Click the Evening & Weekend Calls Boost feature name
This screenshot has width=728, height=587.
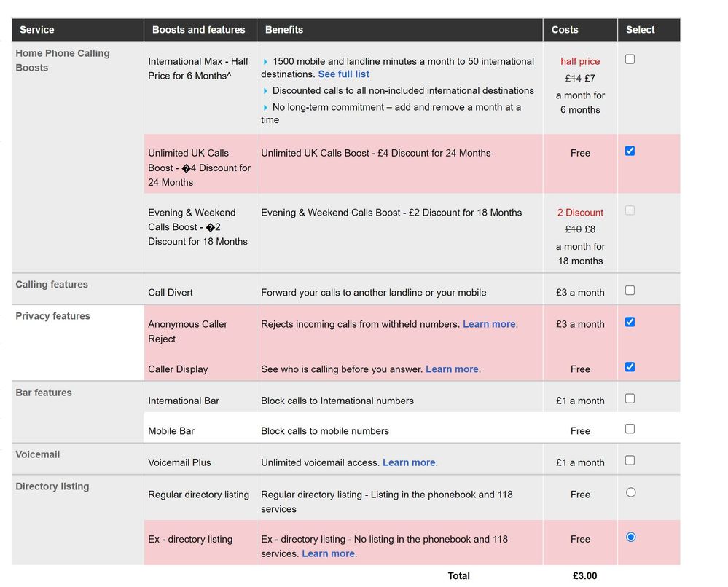point(197,227)
